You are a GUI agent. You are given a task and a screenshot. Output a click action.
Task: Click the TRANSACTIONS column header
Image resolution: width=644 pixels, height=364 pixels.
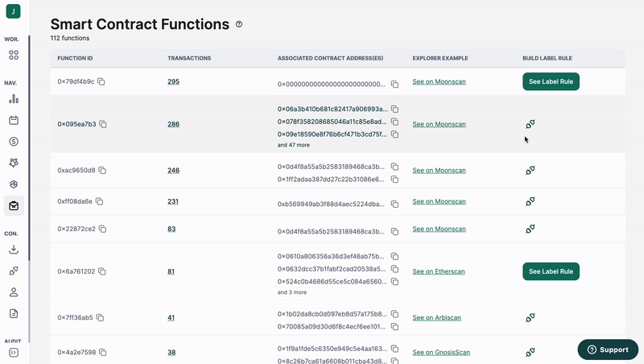point(189,58)
